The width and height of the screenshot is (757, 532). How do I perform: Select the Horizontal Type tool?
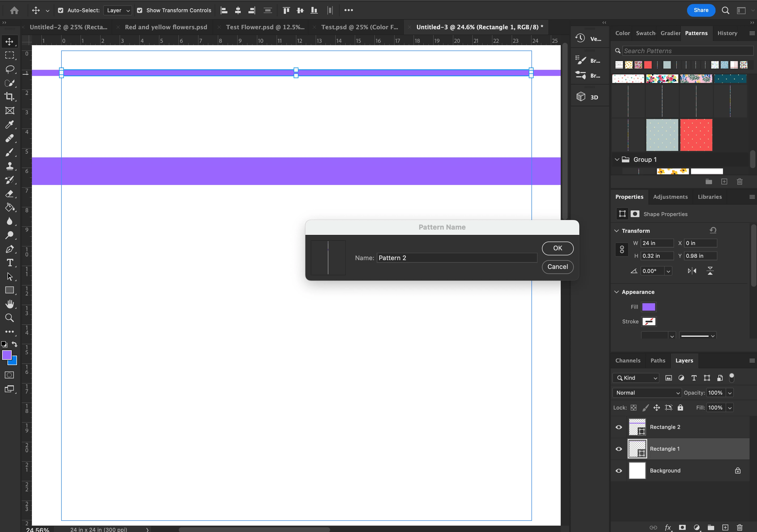click(10, 263)
